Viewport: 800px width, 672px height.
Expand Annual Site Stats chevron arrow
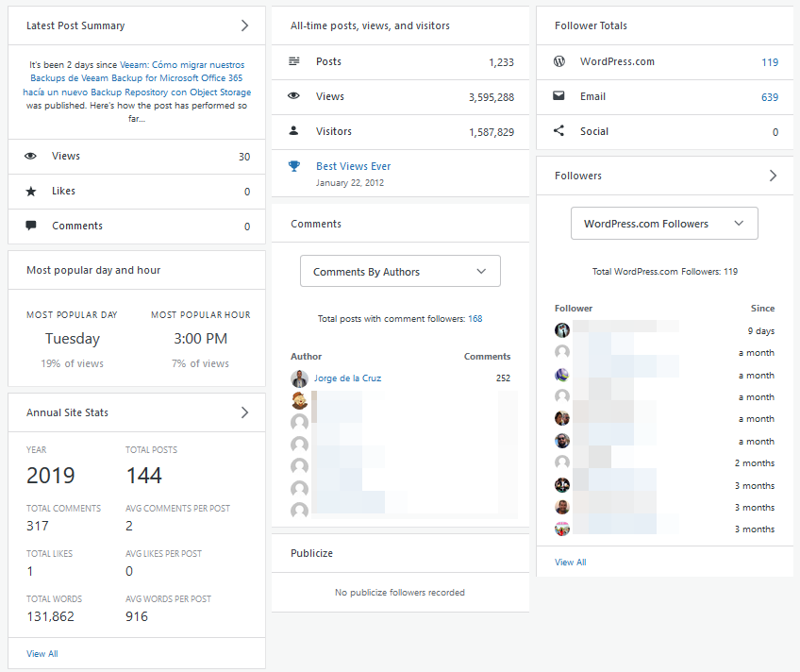(245, 412)
